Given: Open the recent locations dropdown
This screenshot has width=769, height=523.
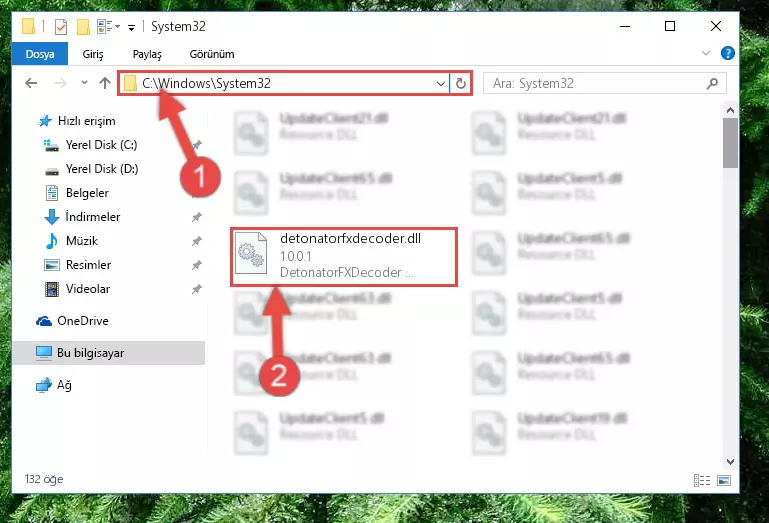Looking at the screenshot, I should pos(84,82).
